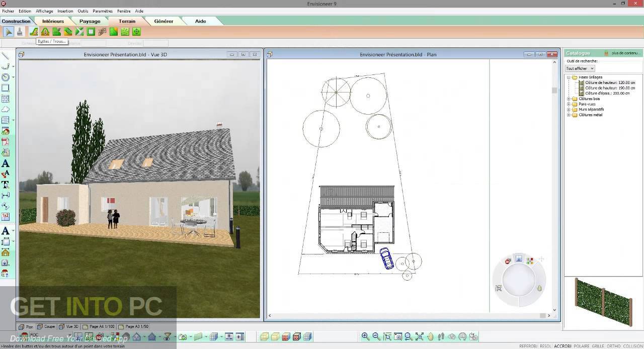This screenshot has height=349, width=644.
Task: Switch to the Générer tab
Action: coord(164,21)
